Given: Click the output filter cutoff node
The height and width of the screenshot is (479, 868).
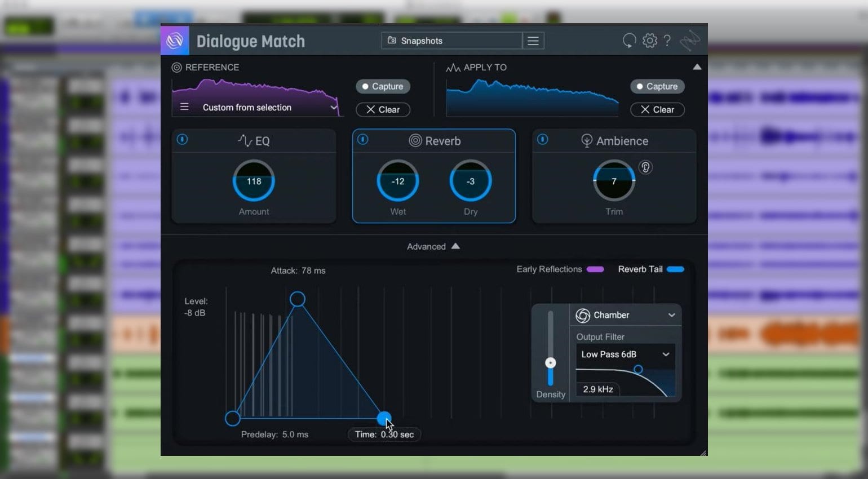Looking at the screenshot, I should (x=638, y=370).
